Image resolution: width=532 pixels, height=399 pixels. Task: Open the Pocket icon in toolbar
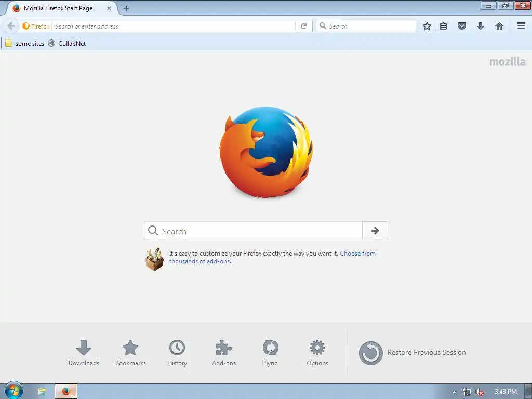[462, 26]
